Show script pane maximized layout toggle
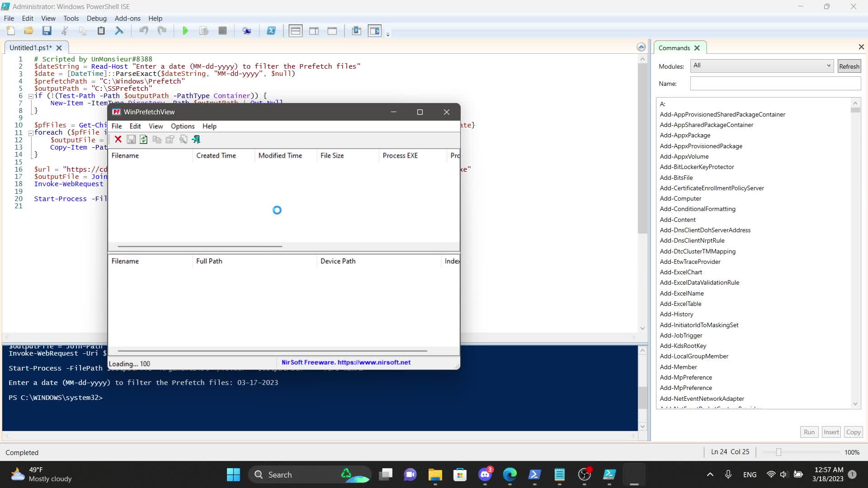Image resolution: width=868 pixels, height=488 pixels. 332,31
